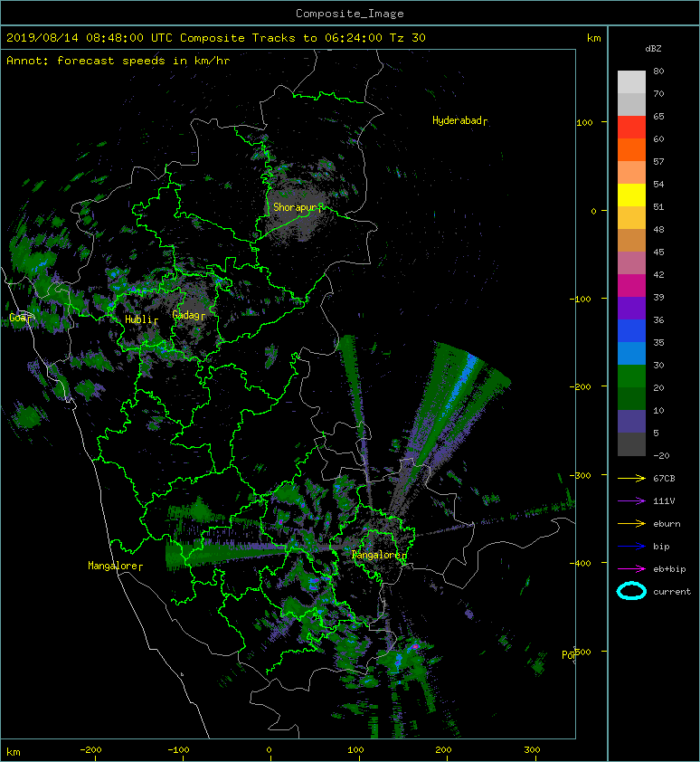Click the 60 dBZ orange legend swatch
The image size is (700, 762).
[631, 149]
